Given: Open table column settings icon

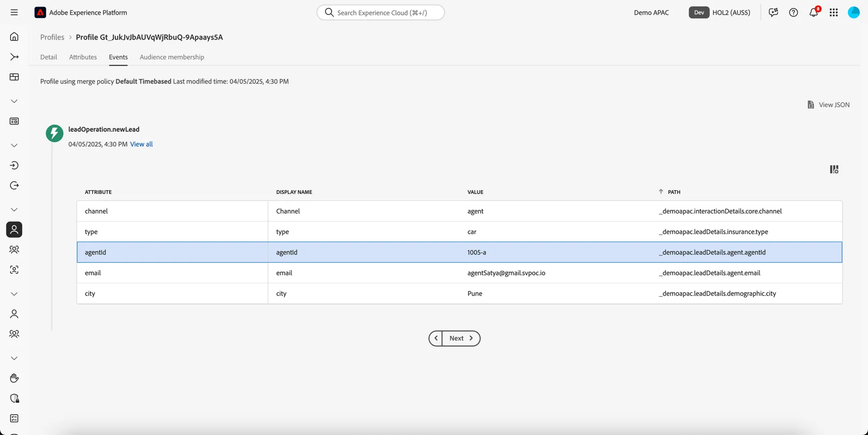Looking at the screenshot, I should pyautogui.click(x=834, y=169).
